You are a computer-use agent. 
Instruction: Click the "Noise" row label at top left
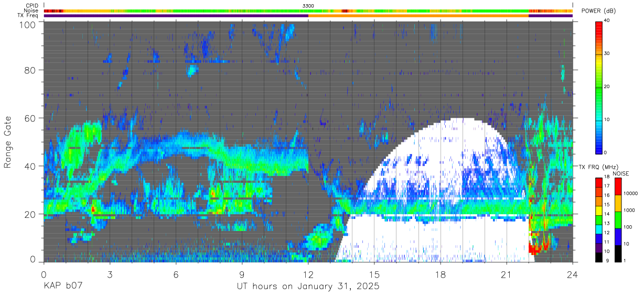(31, 10)
